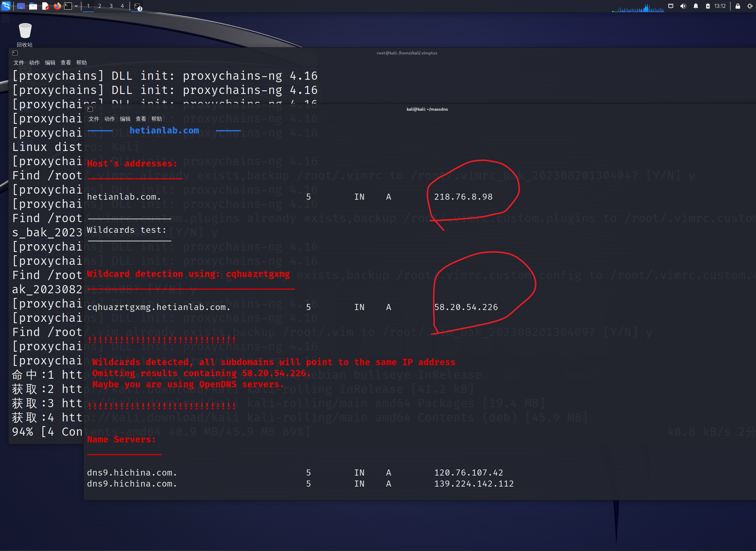Image resolution: width=756 pixels, height=551 pixels.
Task: Click grouped terminal windows taskbar button
Action: point(138,6)
